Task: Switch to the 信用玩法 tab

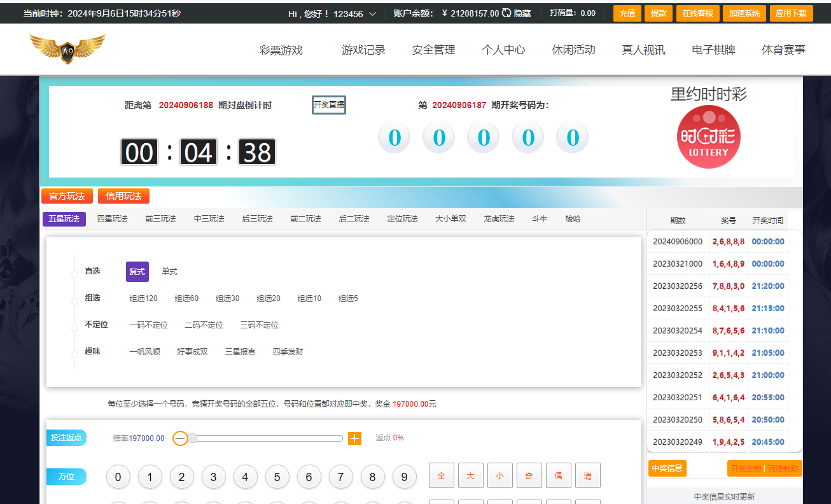Action: coord(123,196)
